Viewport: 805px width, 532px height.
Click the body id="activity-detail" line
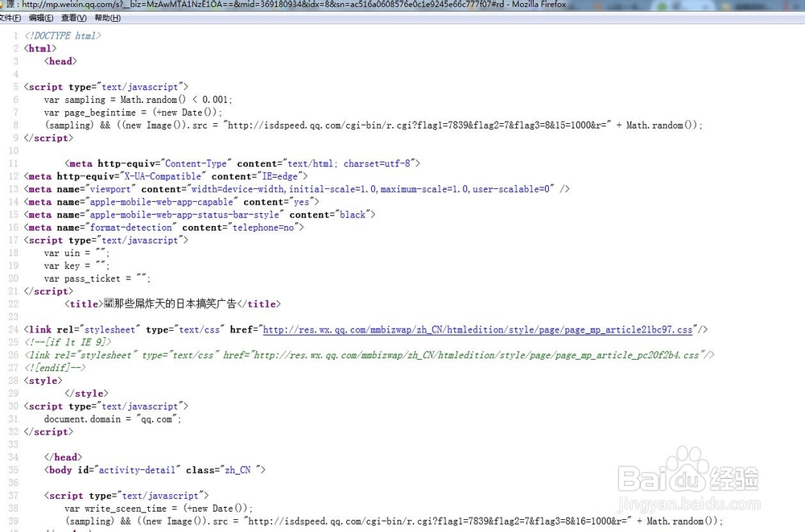point(155,470)
